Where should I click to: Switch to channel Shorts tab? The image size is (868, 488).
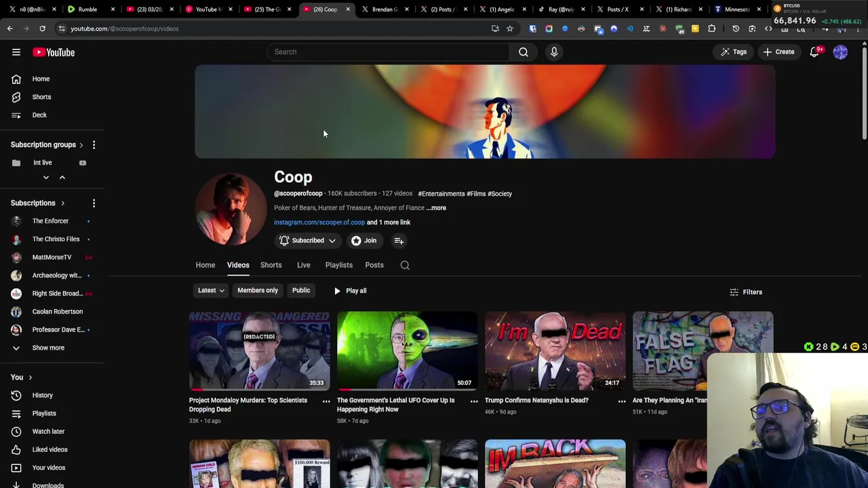click(271, 265)
